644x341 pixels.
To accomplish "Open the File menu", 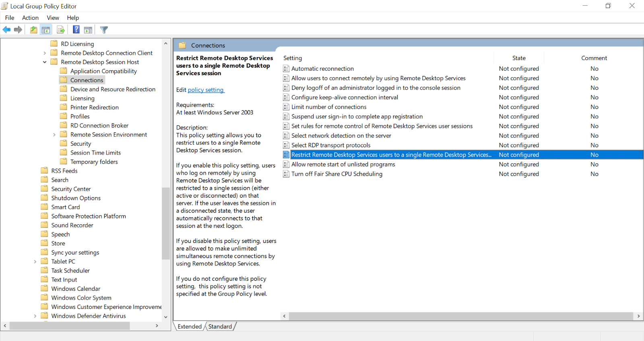I will point(10,18).
